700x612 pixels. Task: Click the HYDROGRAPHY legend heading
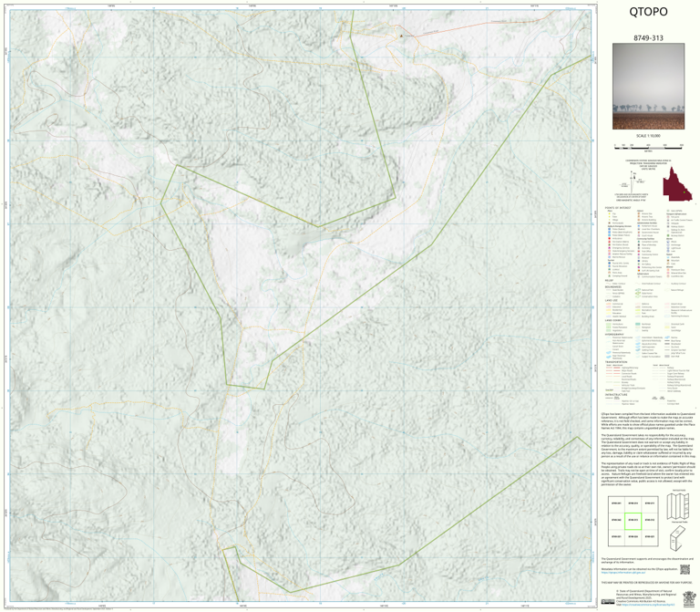(x=614, y=334)
